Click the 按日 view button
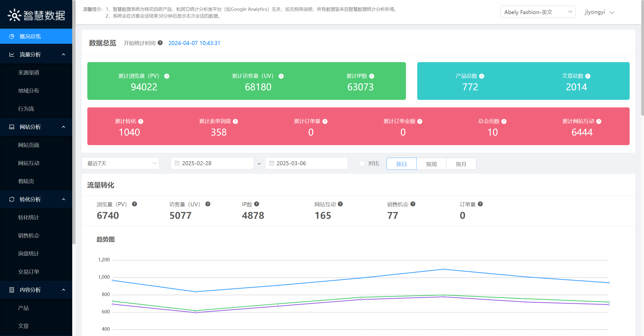Screen dimensions: 644x336 click(x=401, y=164)
